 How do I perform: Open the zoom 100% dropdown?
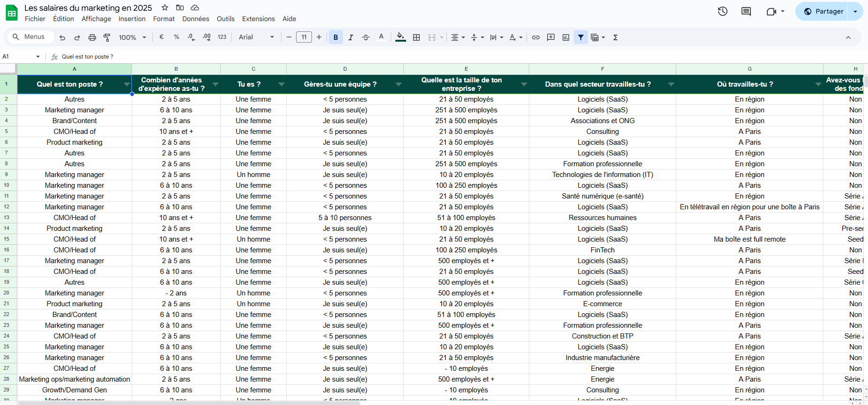pyautogui.click(x=133, y=37)
